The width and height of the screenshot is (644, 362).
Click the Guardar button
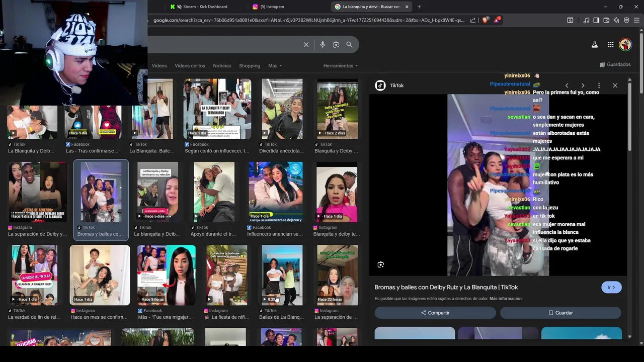click(560, 313)
